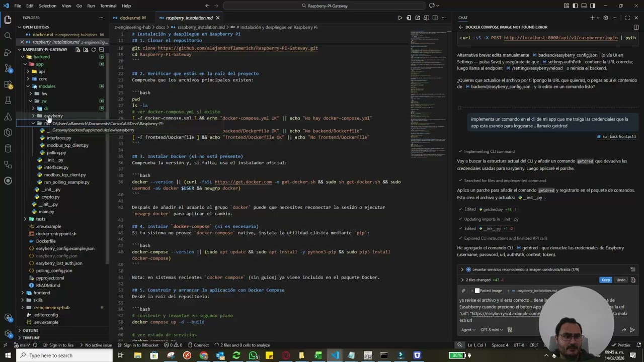
Task: Click the command center search box
Action: pyautogui.click(x=325, y=6)
